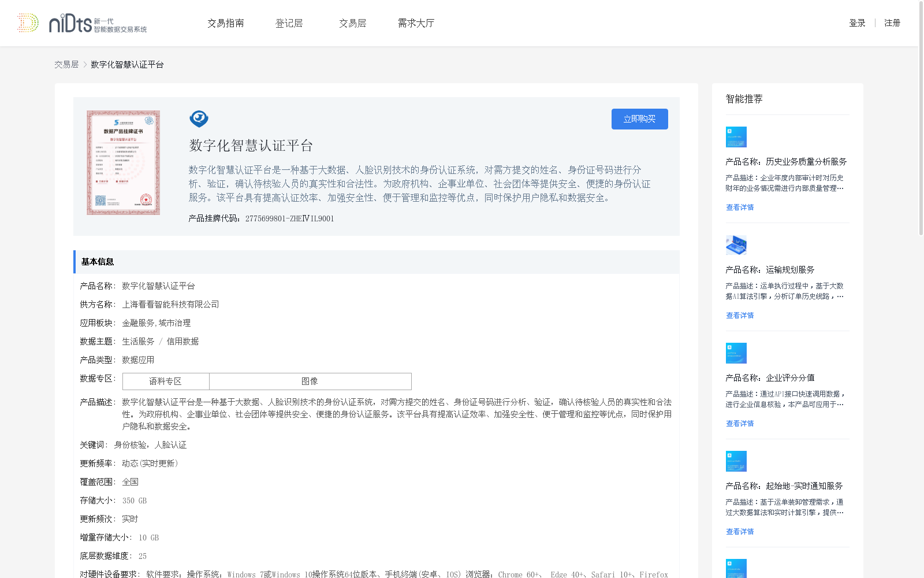View details of 运输规划服务
Image resolution: width=924 pixels, height=578 pixels.
[x=740, y=316]
